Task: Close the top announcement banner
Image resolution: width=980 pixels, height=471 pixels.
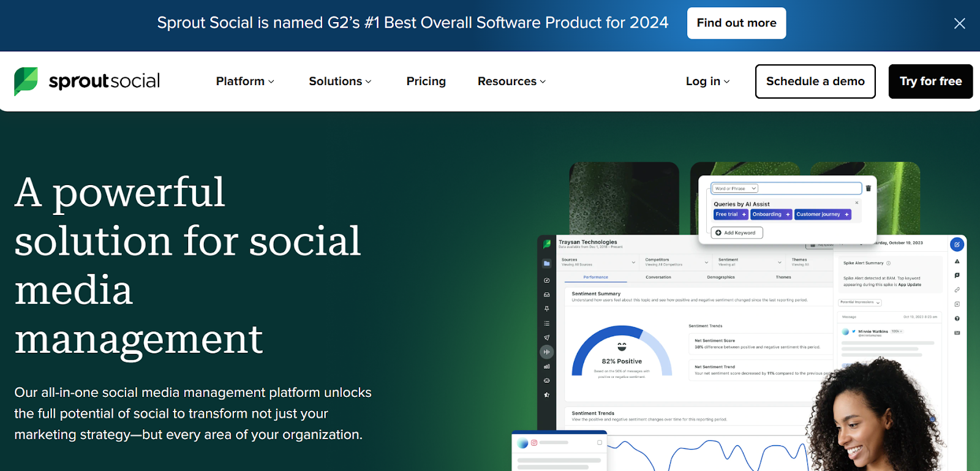Action: pos(959,23)
